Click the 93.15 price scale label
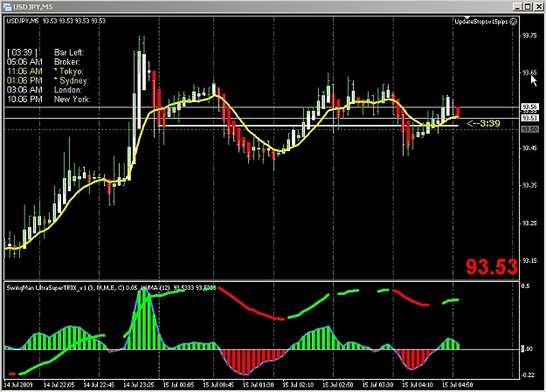The width and height of the screenshot is (546, 392). pos(529,261)
